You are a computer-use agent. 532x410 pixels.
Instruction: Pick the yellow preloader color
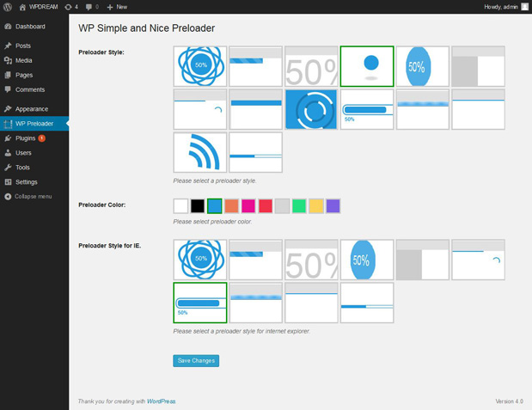316,206
